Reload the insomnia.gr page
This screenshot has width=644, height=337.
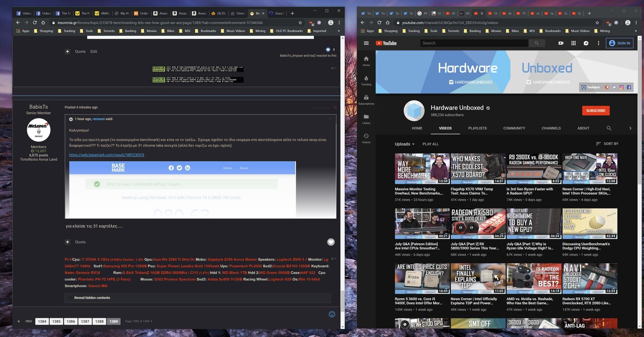click(35, 22)
